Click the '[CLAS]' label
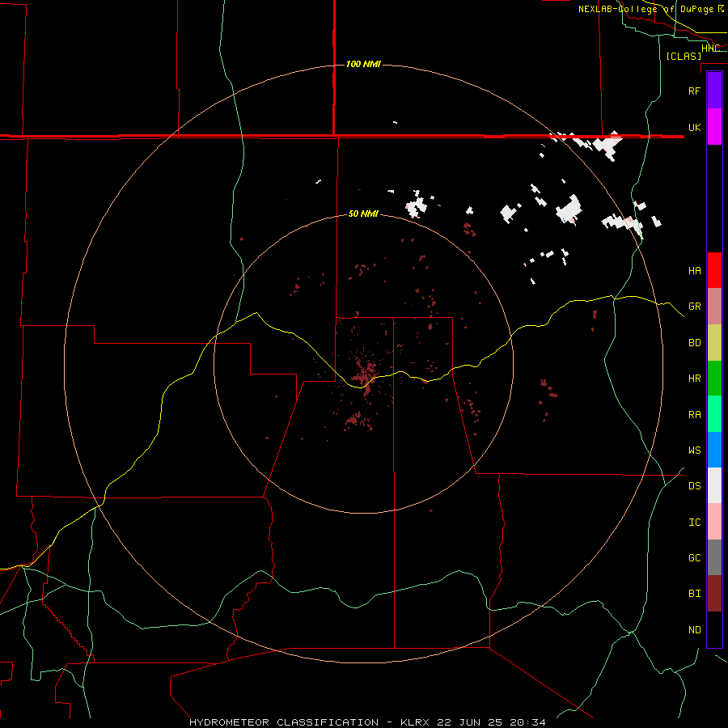The image size is (728, 728). [x=684, y=56]
